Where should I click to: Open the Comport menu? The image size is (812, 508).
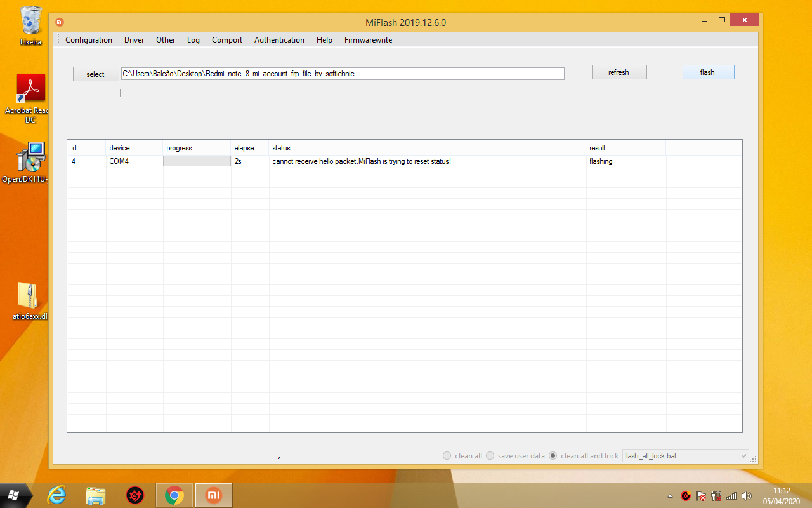click(227, 39)
